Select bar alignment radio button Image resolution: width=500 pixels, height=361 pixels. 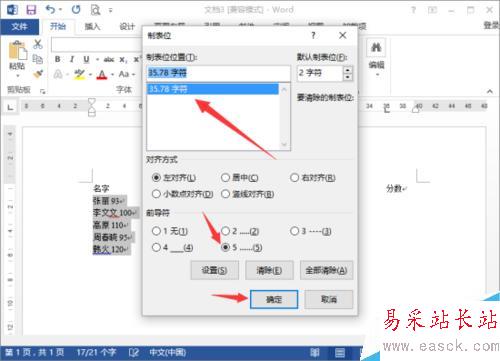coord(225,194)
